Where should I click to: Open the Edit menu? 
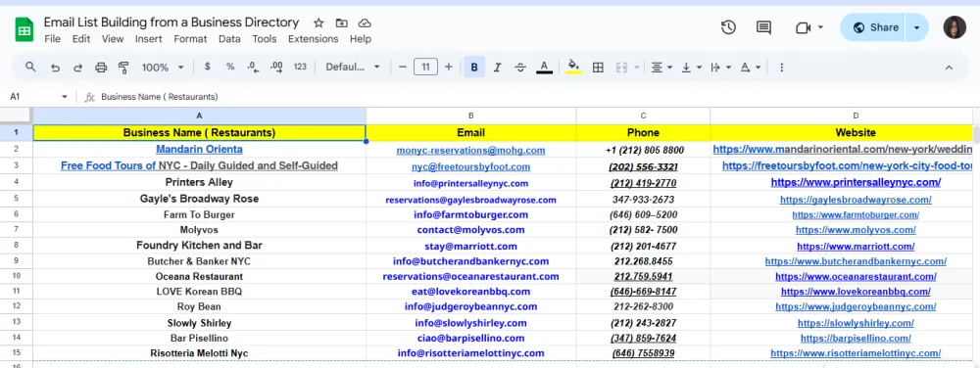[x=81, y=39]
